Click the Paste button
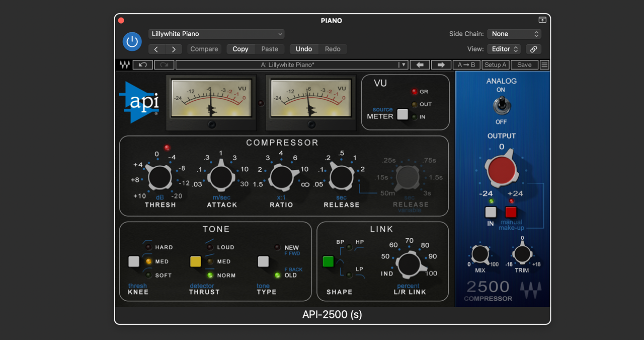Viewport: 644px width, 340px height. point(270,49)
